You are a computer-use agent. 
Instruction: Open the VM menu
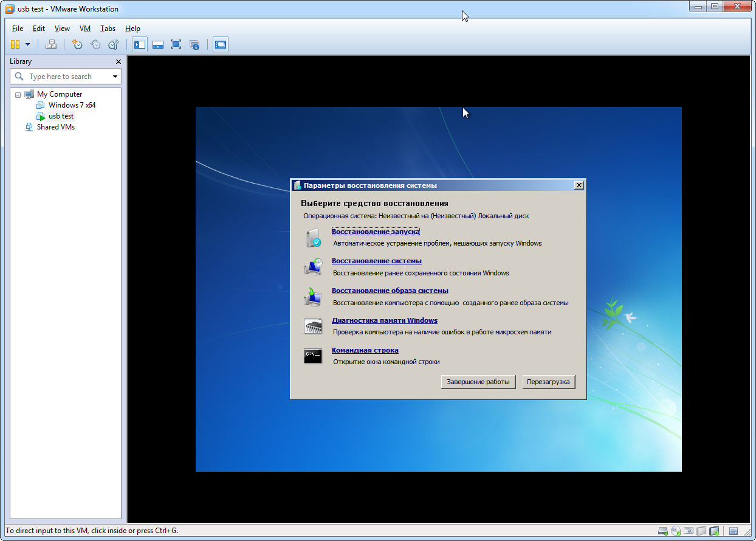(x=85, y=29)
